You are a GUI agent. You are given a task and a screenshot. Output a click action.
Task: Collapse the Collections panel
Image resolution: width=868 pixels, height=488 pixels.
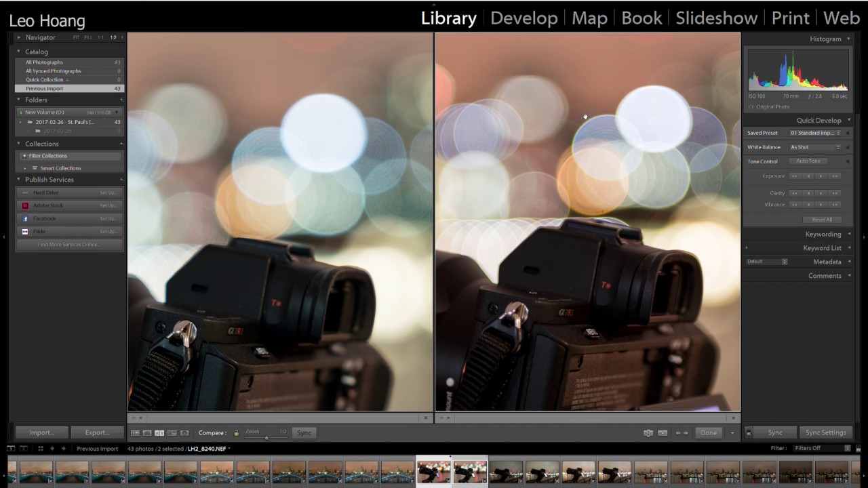tap(19, 144)
